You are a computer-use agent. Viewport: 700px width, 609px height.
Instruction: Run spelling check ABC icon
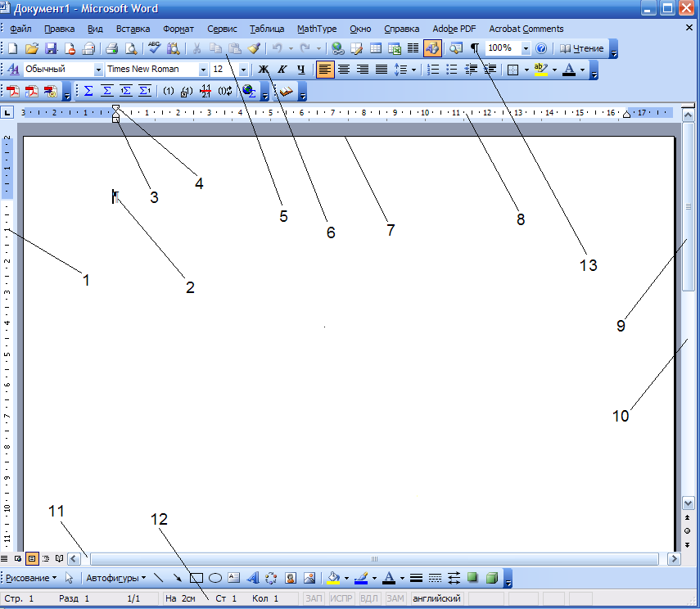click(x=155, y=47)
